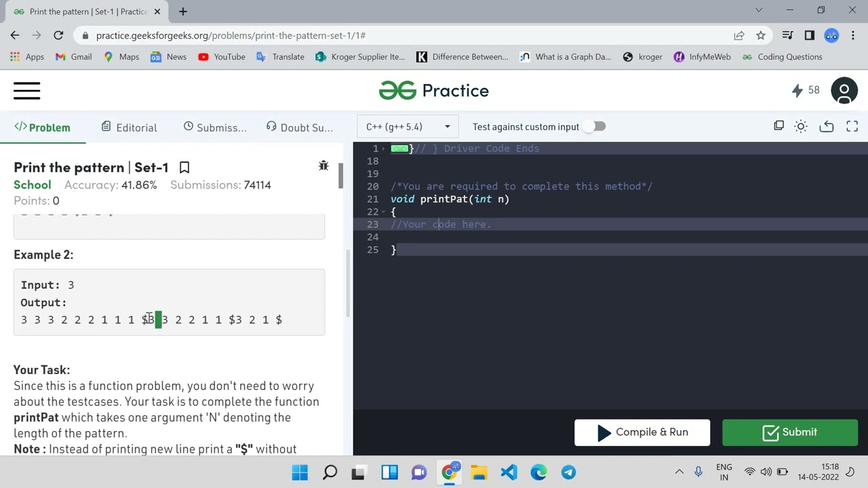The height and width of the screenshot is (488, 868).
Task: Open the YouTube bookmark
Action: (x=222, y=57)
